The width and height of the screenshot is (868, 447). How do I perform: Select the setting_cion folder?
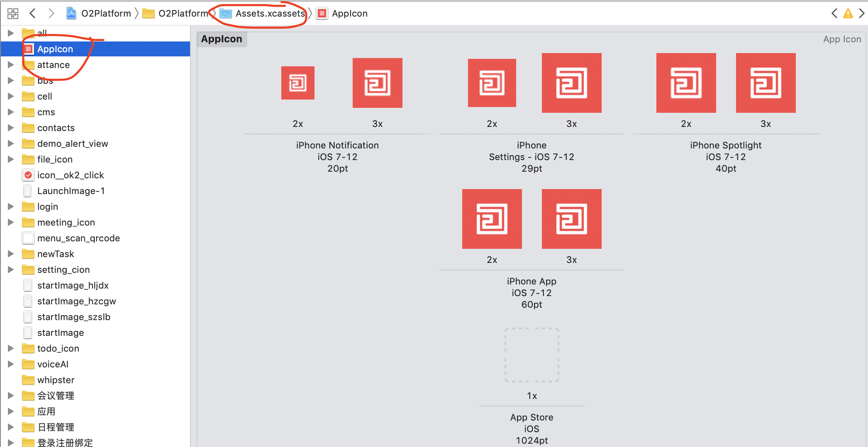click(95, 270)
